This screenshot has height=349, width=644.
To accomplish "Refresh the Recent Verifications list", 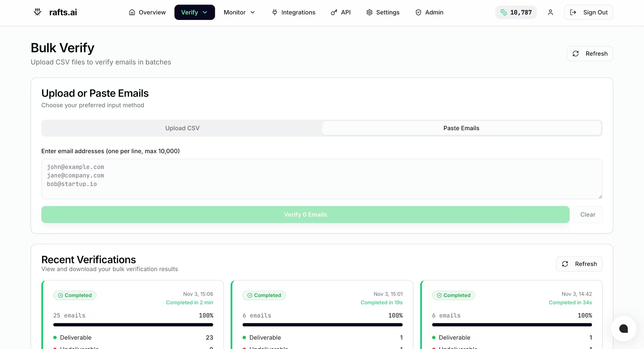I will [x=579, y=264].
